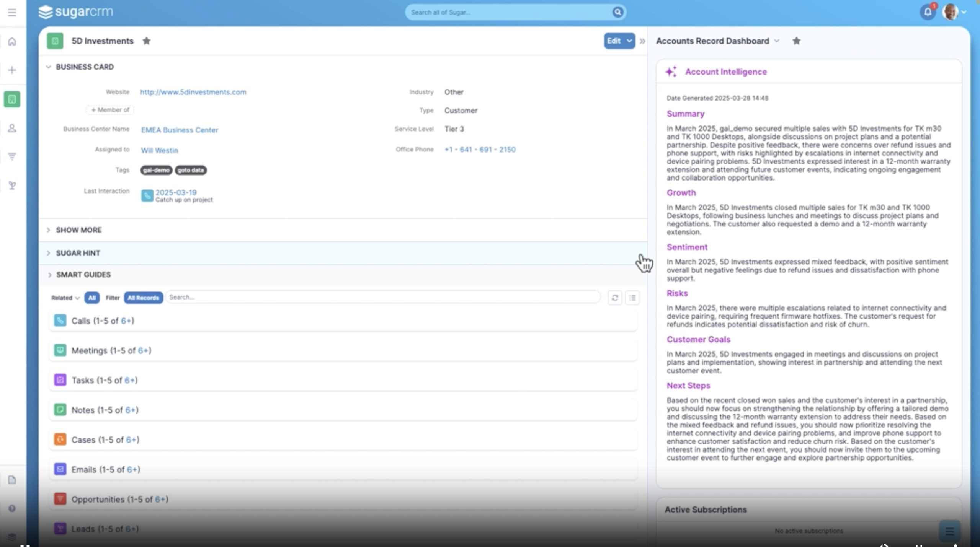Open Accounts Record Dashboard dropdown

777,41
